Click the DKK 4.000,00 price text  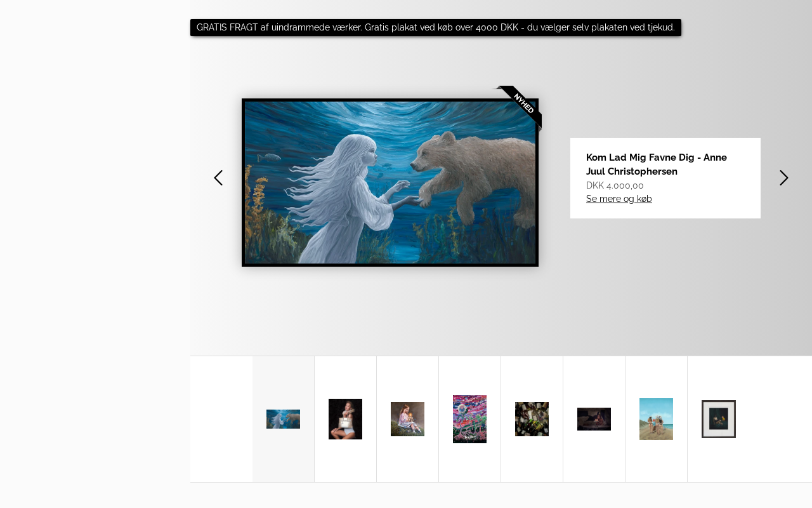point(615,185)
